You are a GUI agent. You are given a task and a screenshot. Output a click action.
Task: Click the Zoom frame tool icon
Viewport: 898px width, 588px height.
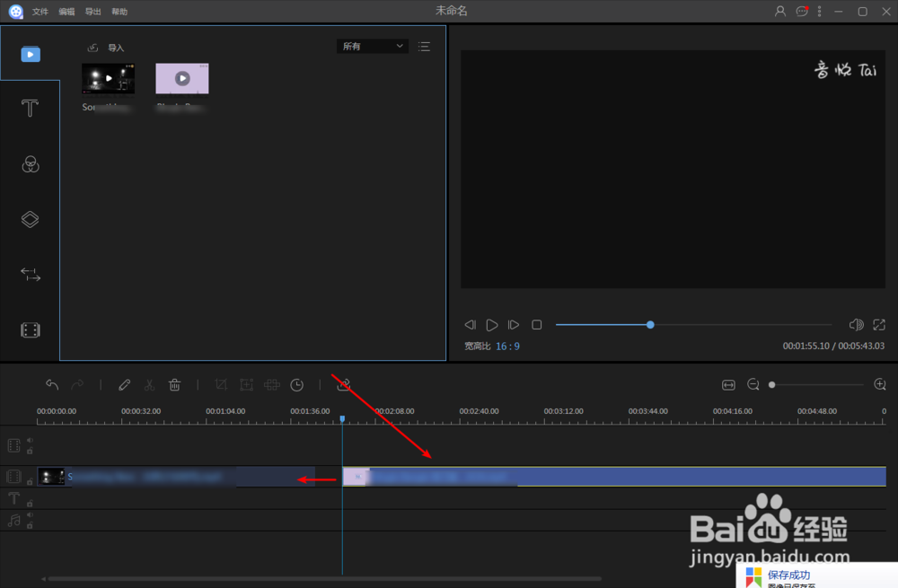click(246, 385)
